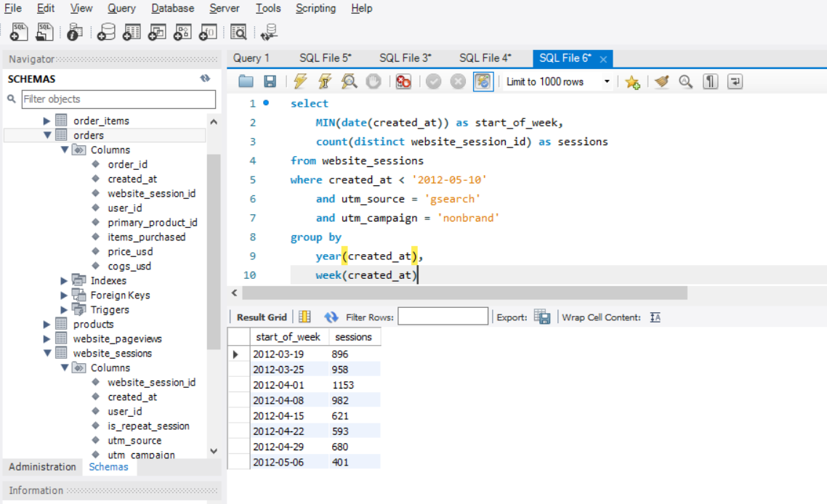This screenshot has width=827, height=504.
Task: Toggle invisible characters pilcrow icon
Action: click(711, 82)
